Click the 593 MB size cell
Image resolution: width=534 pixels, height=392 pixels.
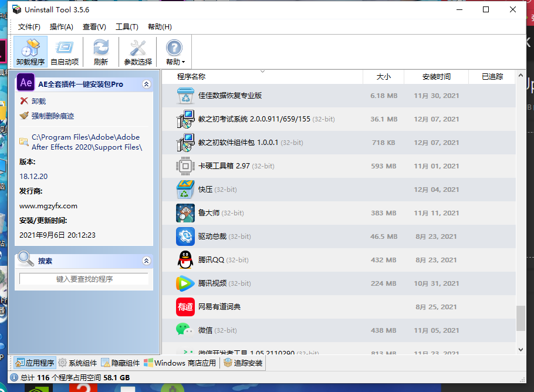[383, 166]
